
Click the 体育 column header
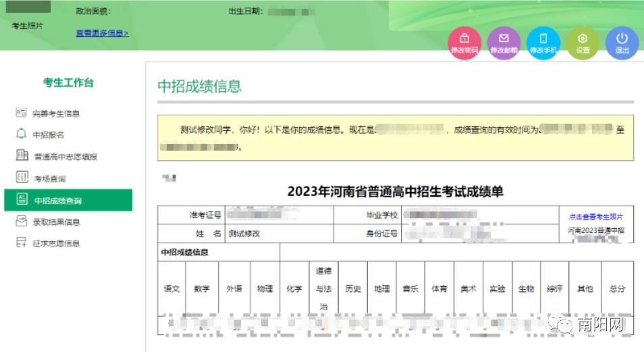[439, 288]
